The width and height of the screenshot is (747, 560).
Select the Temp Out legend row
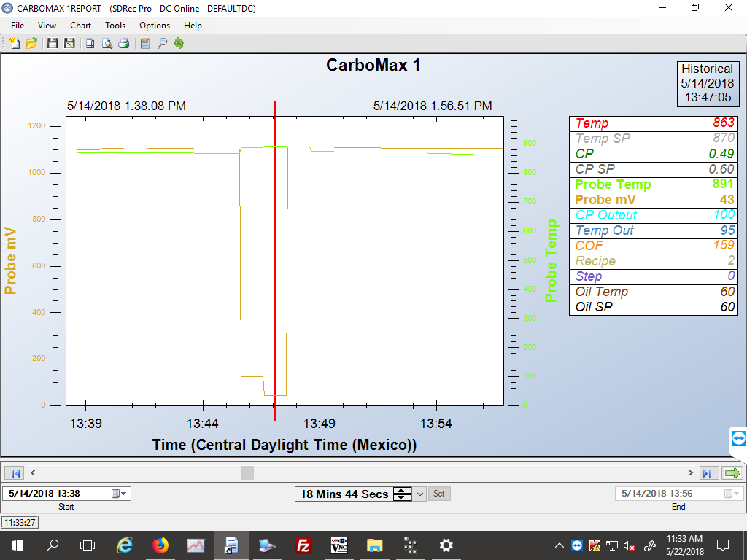click(653, 230)
